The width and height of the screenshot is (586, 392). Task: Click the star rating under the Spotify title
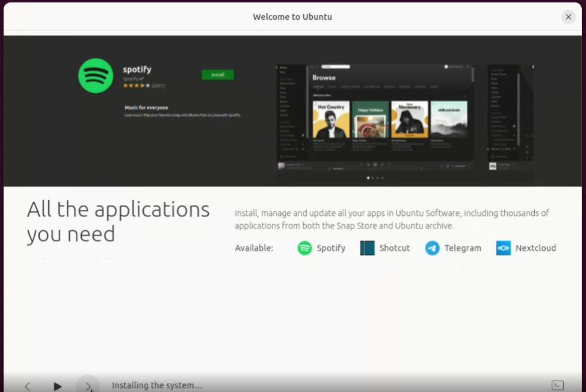[x=137, y=84]
